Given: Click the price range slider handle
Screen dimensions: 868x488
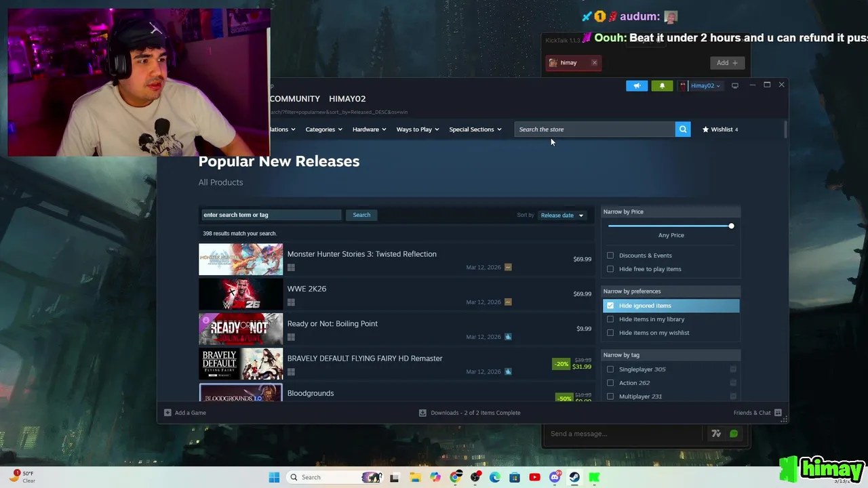Looking at the screenshot, I should tap(731, 226).
